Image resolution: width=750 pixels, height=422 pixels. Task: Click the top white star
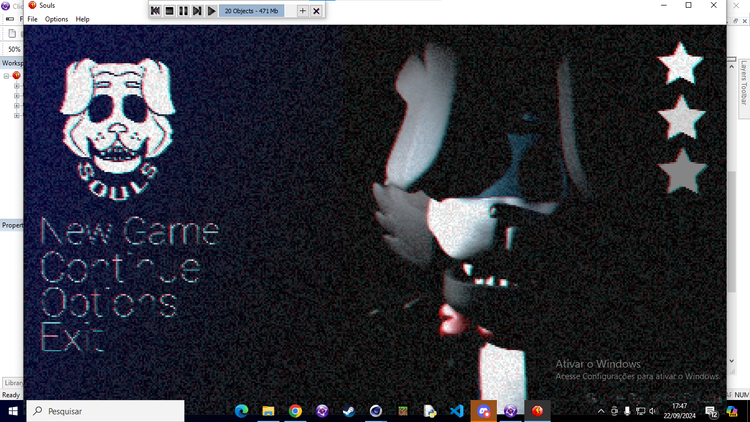click(680, 64)
